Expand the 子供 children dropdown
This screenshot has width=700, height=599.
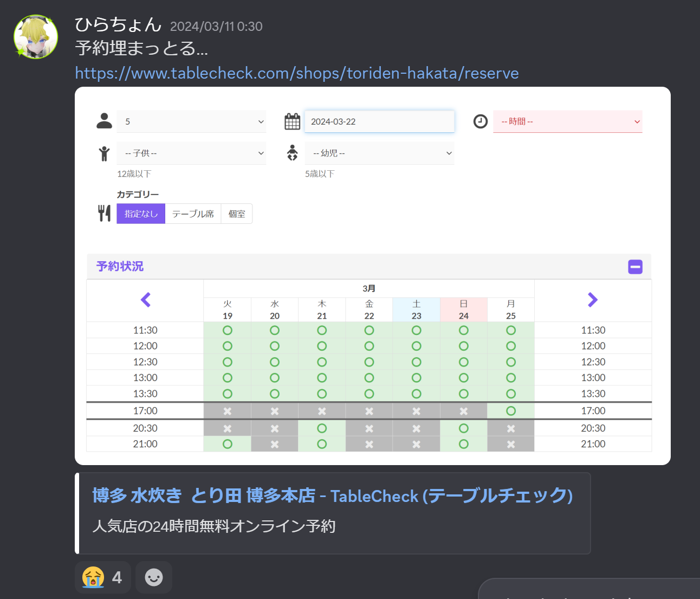click(192, 153)
